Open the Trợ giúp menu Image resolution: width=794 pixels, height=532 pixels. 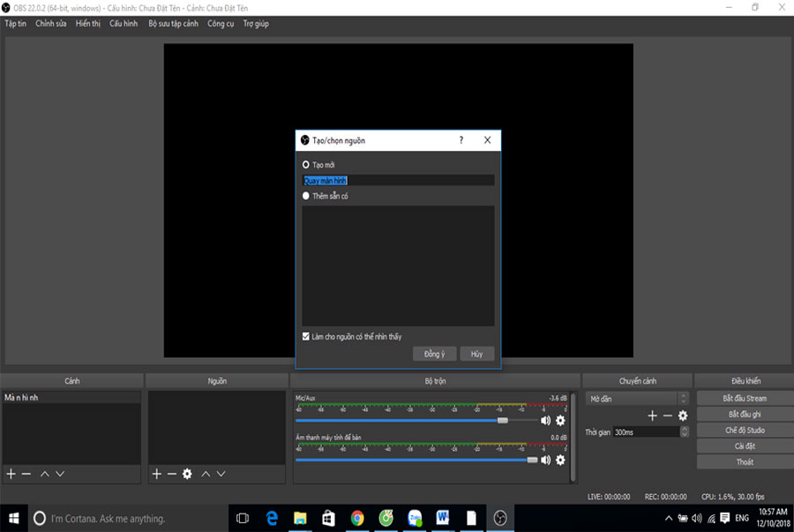coord(256,24)
